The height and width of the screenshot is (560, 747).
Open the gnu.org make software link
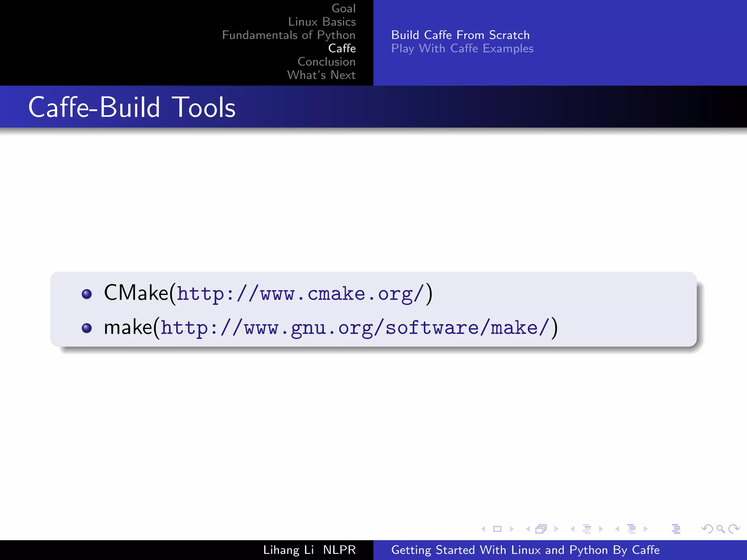pyautogui.click(x=355, y=327)
